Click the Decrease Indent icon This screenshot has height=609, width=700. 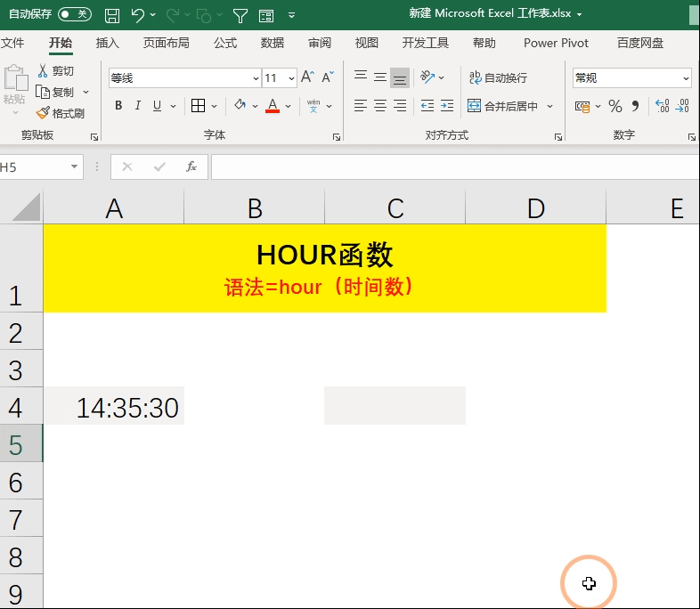(x=427, y=106)
